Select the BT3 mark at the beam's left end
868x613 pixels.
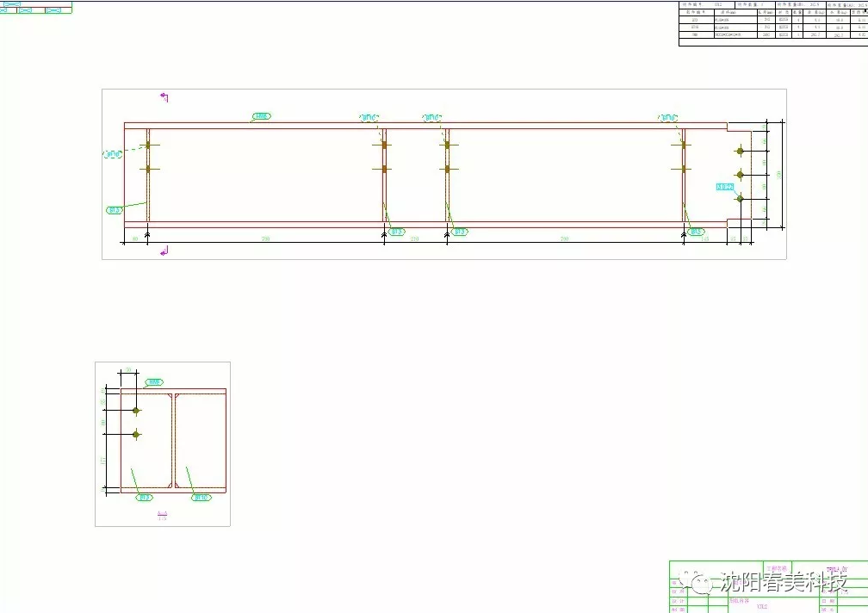tap(114, 210)
